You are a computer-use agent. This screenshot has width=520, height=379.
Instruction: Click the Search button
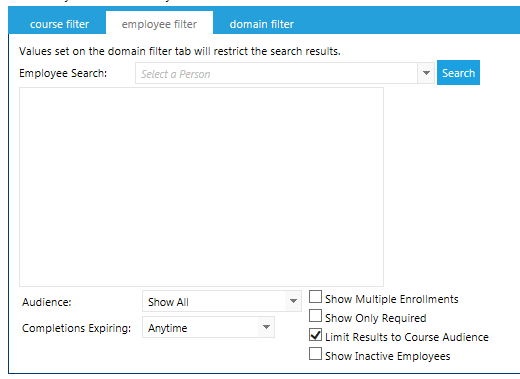[x=458, y=73]
